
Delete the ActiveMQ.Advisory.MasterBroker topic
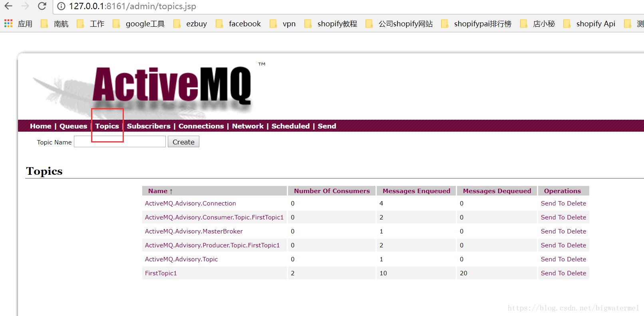[576, 231]
